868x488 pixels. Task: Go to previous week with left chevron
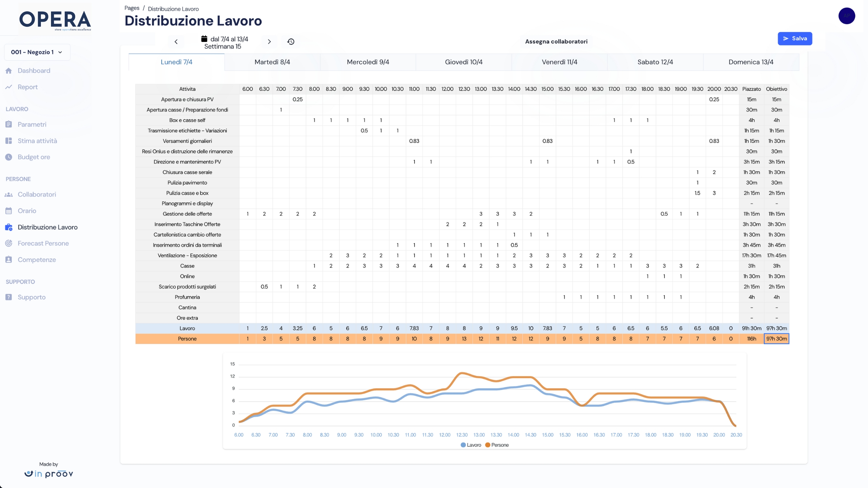click(176, 42)
